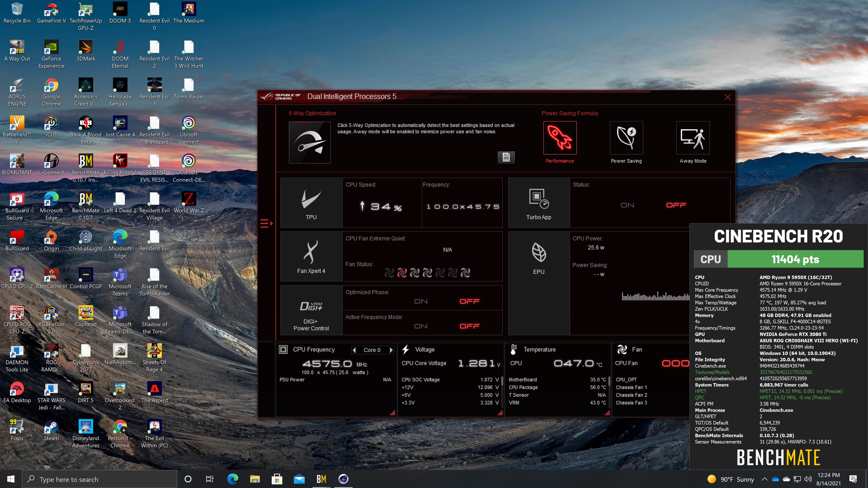
Task: Show hidden system tray icons
Action: [764, 479]
